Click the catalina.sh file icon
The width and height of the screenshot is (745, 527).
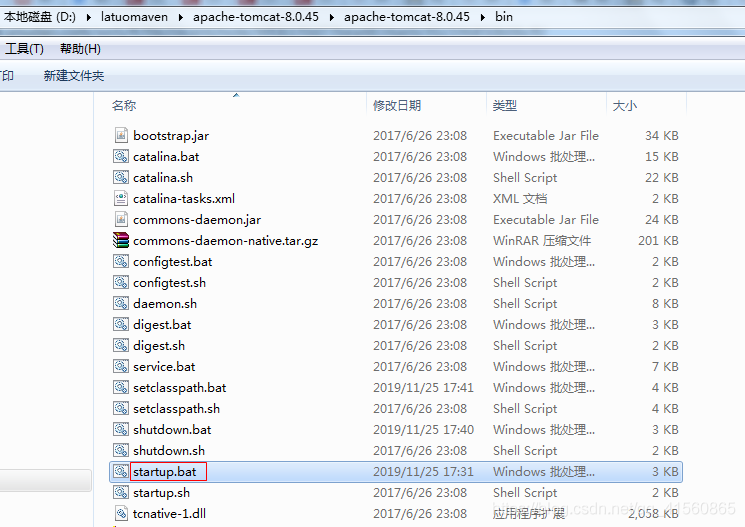click(x=121, y=177)
